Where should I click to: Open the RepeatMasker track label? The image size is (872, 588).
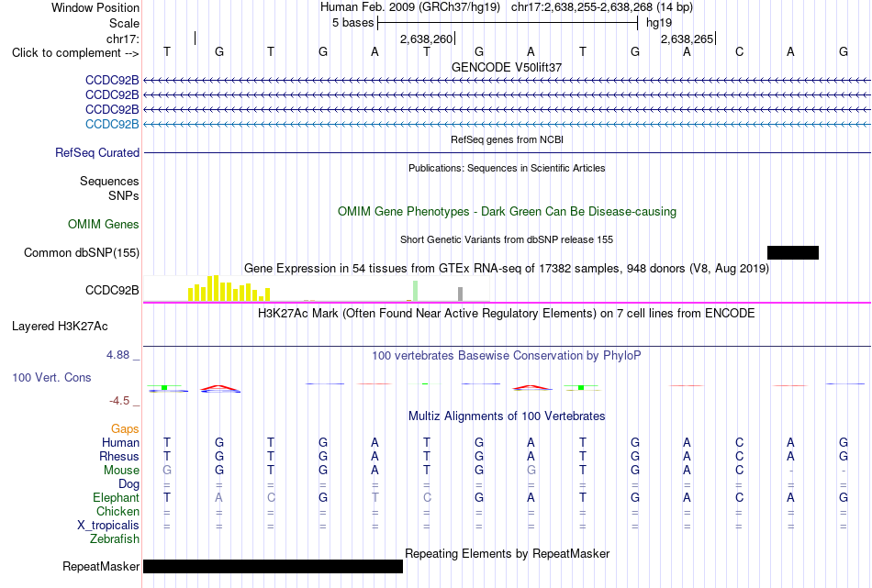[x=101, y=566]
